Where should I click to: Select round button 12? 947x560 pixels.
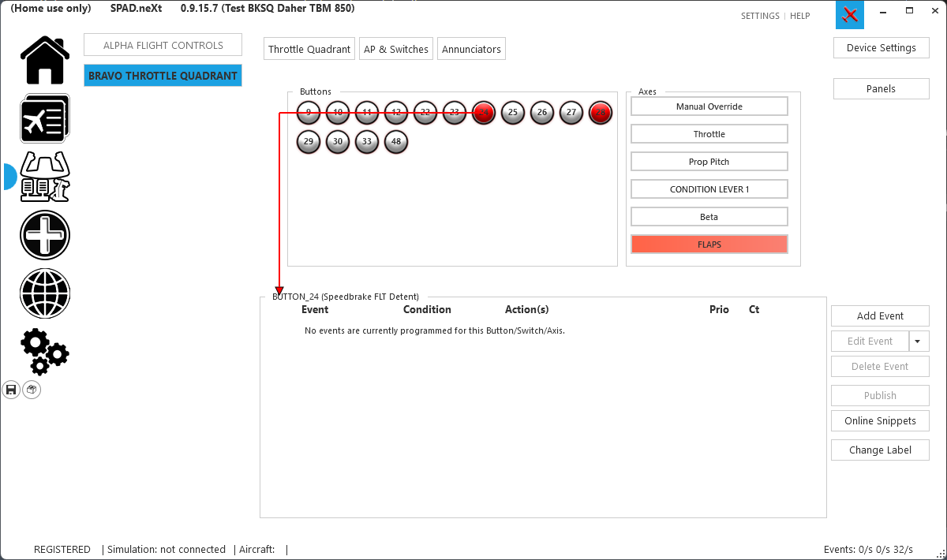[396, 113]
